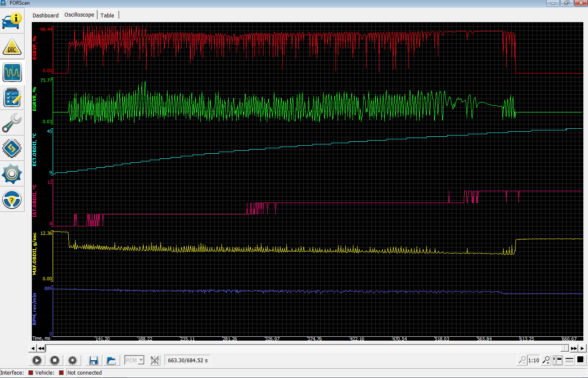
Task: Expand the PCM module dropdown
Action: point(141,361)
